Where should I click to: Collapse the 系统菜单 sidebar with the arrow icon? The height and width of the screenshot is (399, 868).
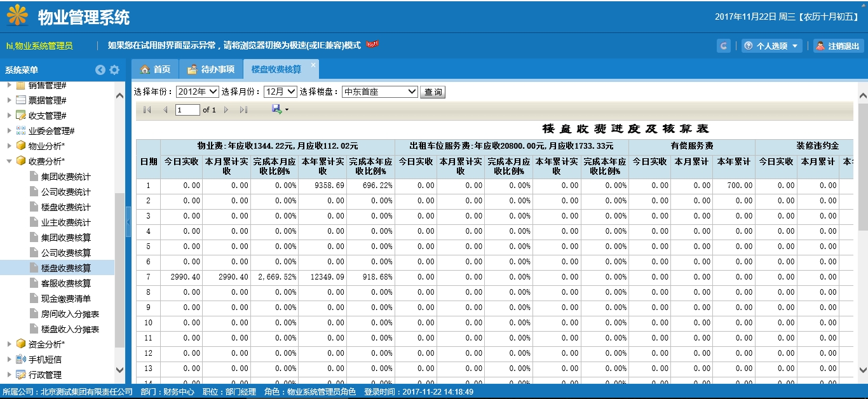coord(100,70)
